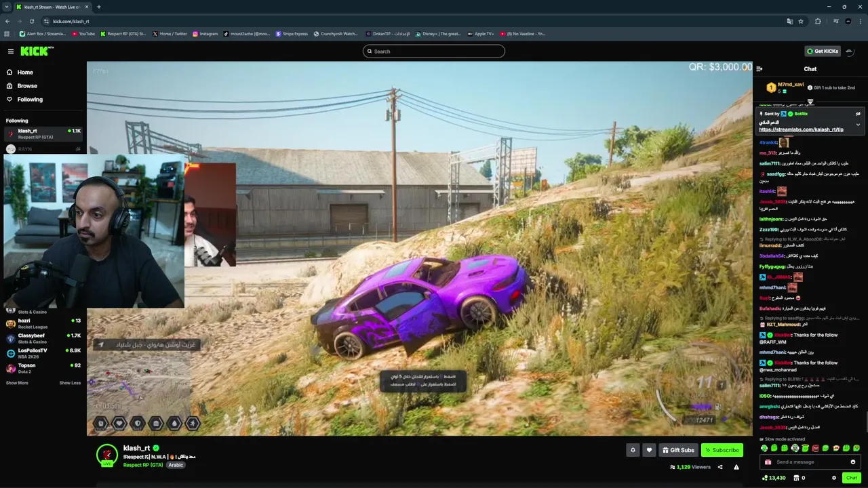
Task: Insert the red angry emote
Action: tap(815, 448)
